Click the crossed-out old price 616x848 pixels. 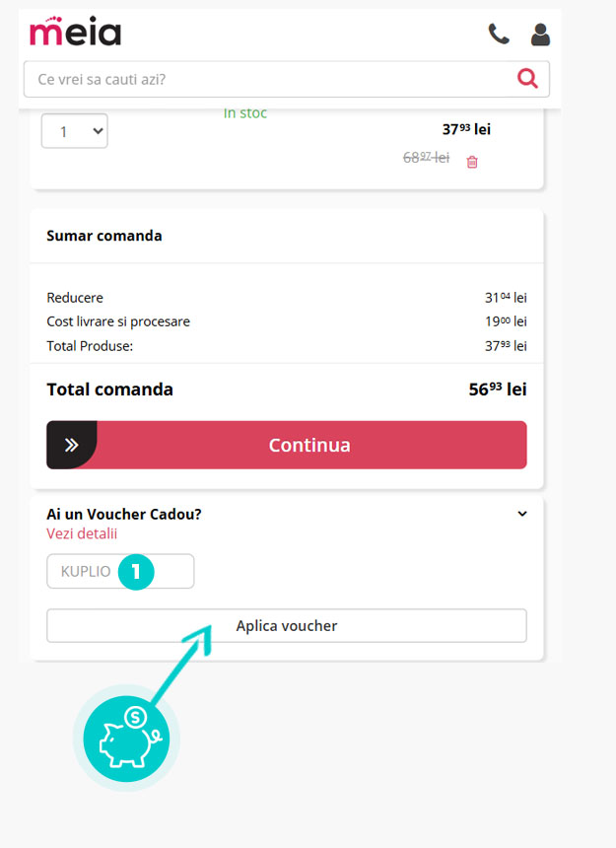coord(426,158)
